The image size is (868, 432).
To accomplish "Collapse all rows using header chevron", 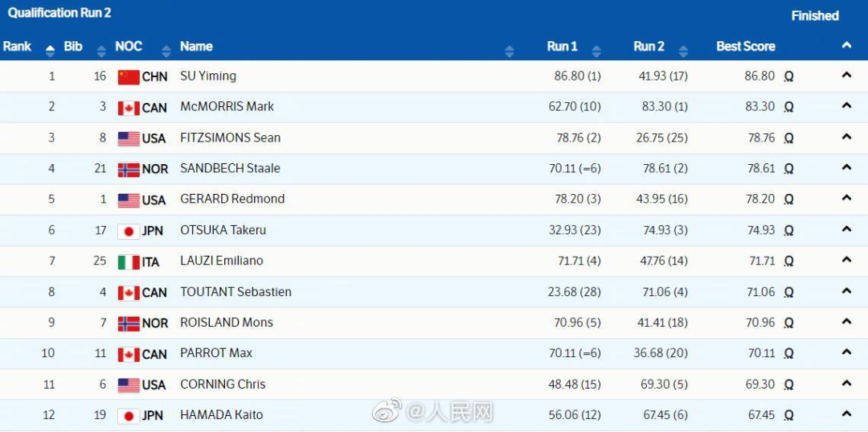I will pos(846,45).
